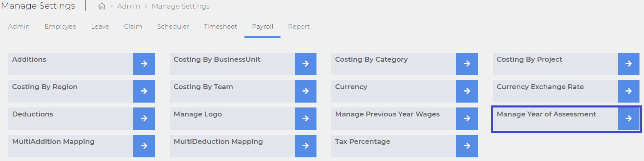Open Manage Logo via arrow icon
Screen dimensions: 644x161
[x=305, y=119]
